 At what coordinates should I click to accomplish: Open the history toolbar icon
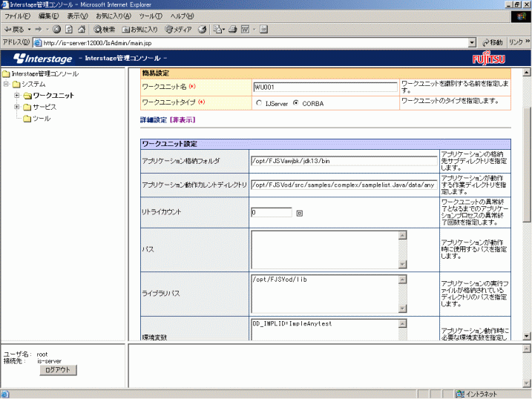click(x=203, y=30)
